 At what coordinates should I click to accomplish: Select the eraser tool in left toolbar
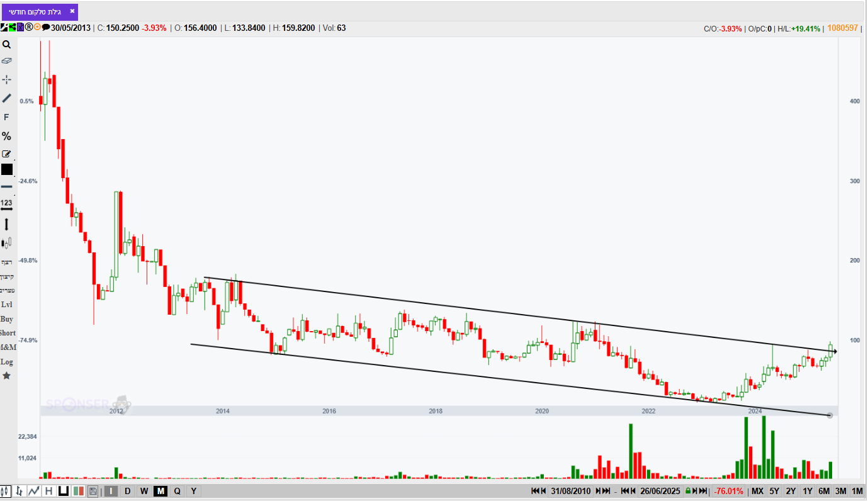click(x=6, y=61)
